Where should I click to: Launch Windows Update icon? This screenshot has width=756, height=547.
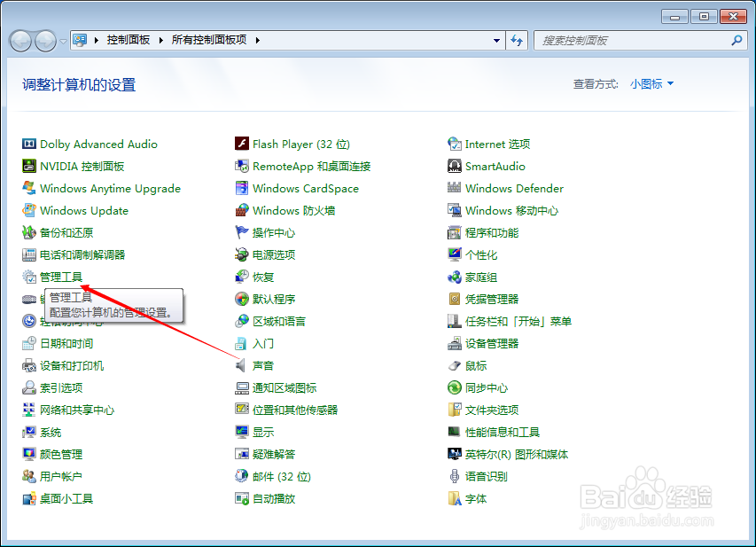[29, 210]
